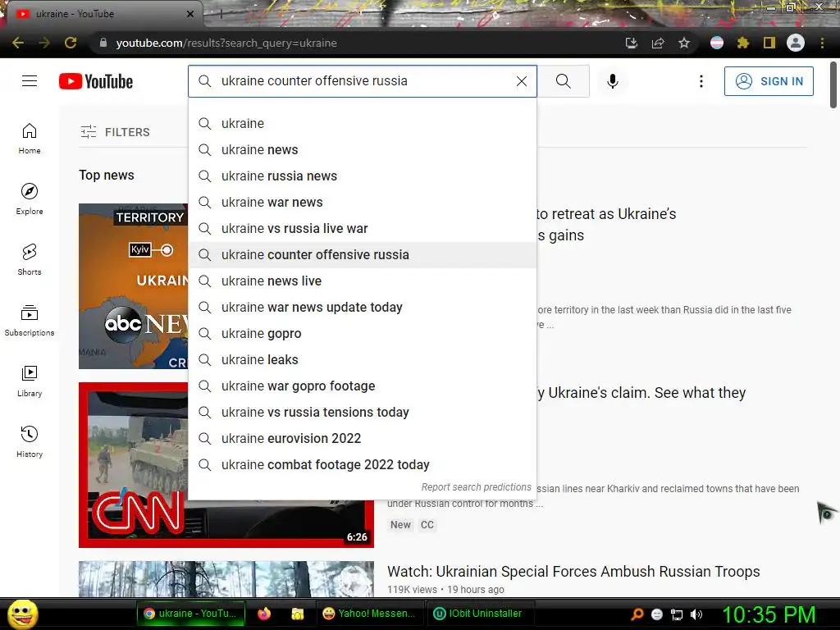Open a new browser tab
The height and width of the screenshot is (630, 840).
coord(220,15)
